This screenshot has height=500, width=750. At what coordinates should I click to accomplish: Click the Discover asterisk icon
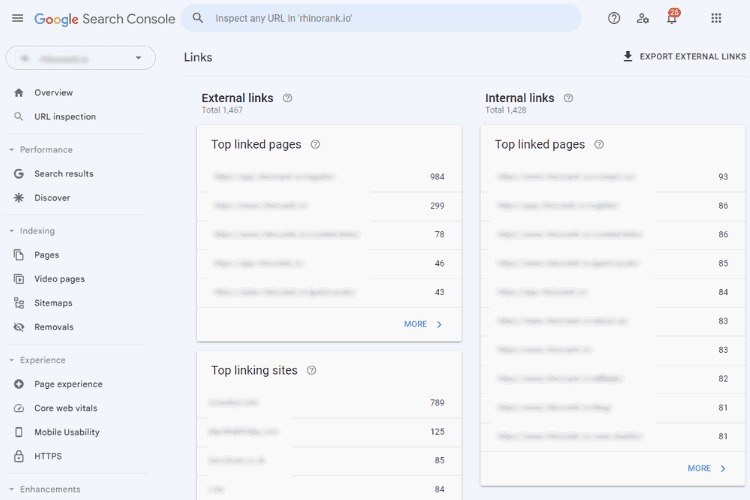19,198
